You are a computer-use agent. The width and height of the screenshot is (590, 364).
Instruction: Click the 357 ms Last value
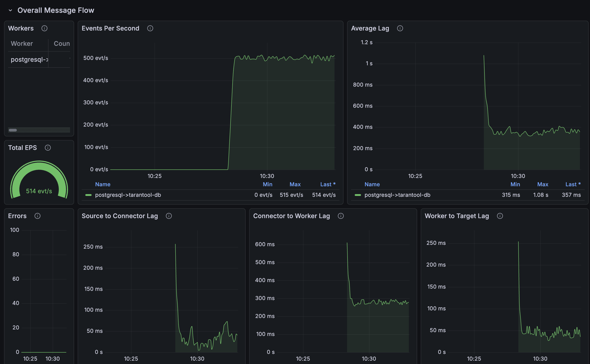[x=571, y=195]
